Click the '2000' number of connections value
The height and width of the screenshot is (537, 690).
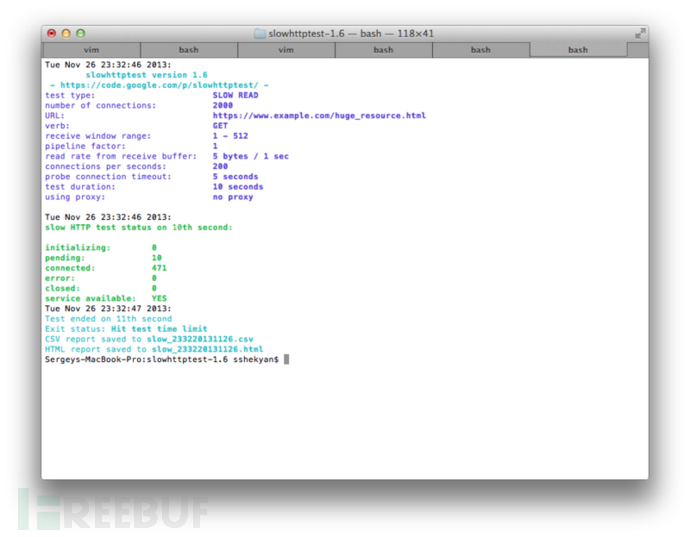[223, 106]
